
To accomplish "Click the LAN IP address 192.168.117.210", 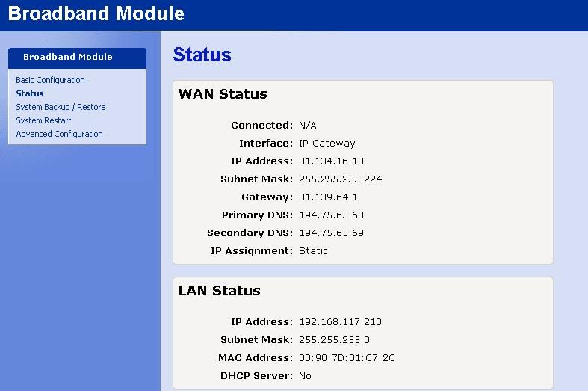I will point(340,322).
